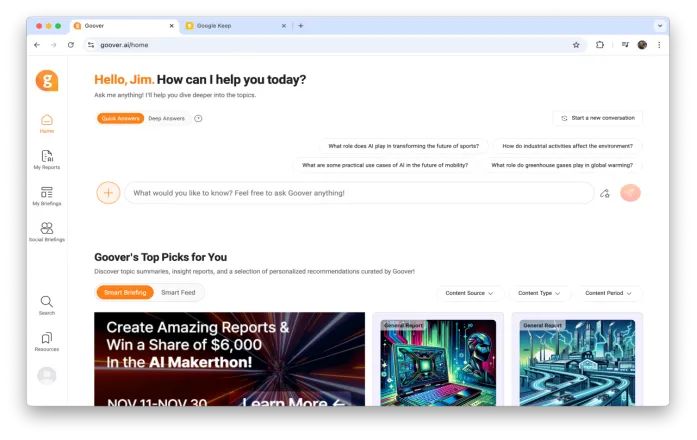The height and width of the screenshot is (440, 697).
Task: Click the Ask Goover anything input field
Action: pos(359,193)
